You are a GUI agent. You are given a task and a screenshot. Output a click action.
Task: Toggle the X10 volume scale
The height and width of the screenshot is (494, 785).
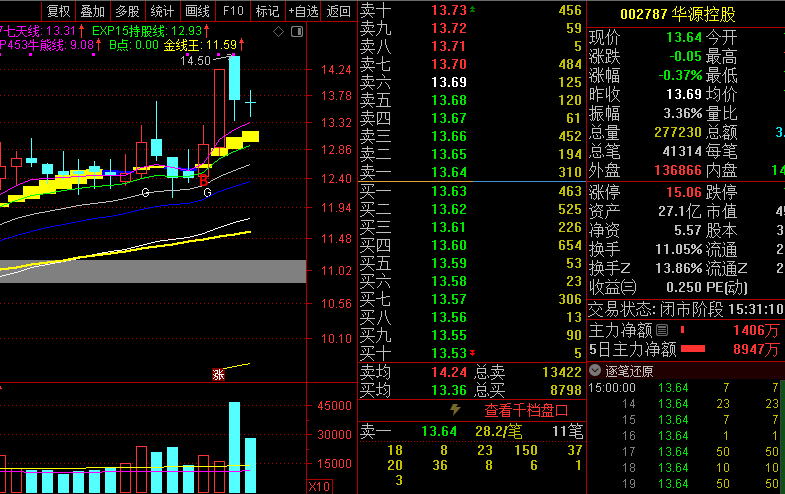[x=320, y=486]
